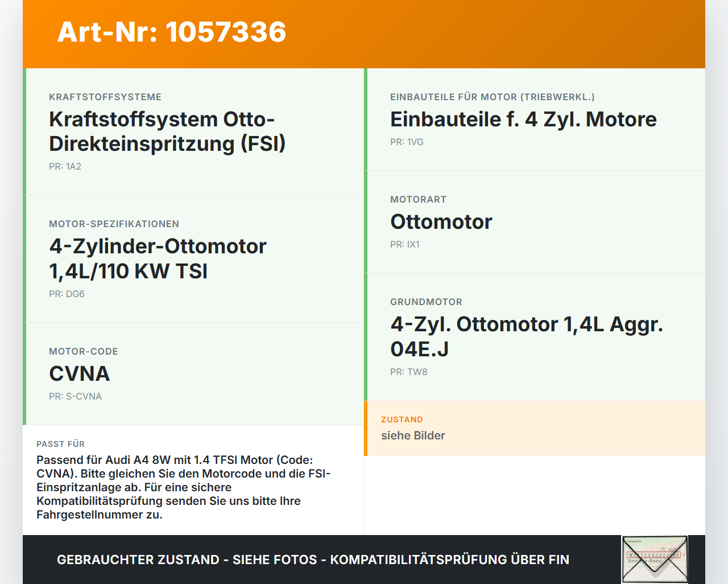Click the Audi A4 8W compatibility paragraph
728x584 pixels.
point(183,487)
